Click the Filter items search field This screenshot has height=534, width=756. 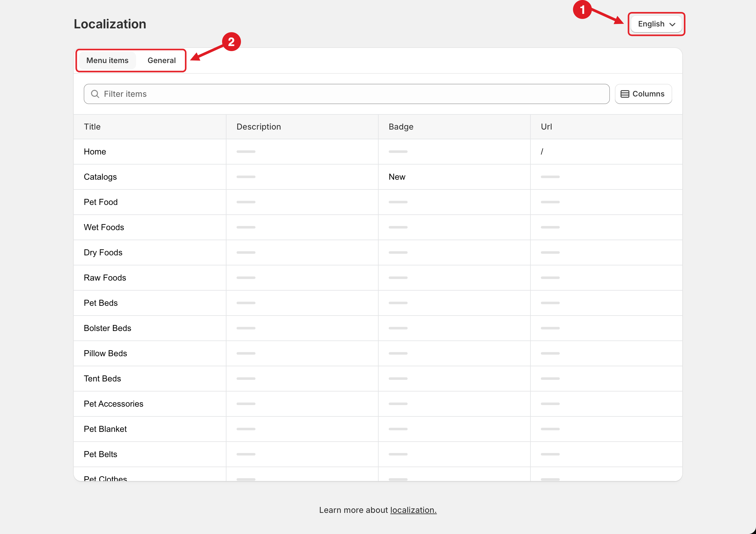pyautogui.click(x=346, y=94)
